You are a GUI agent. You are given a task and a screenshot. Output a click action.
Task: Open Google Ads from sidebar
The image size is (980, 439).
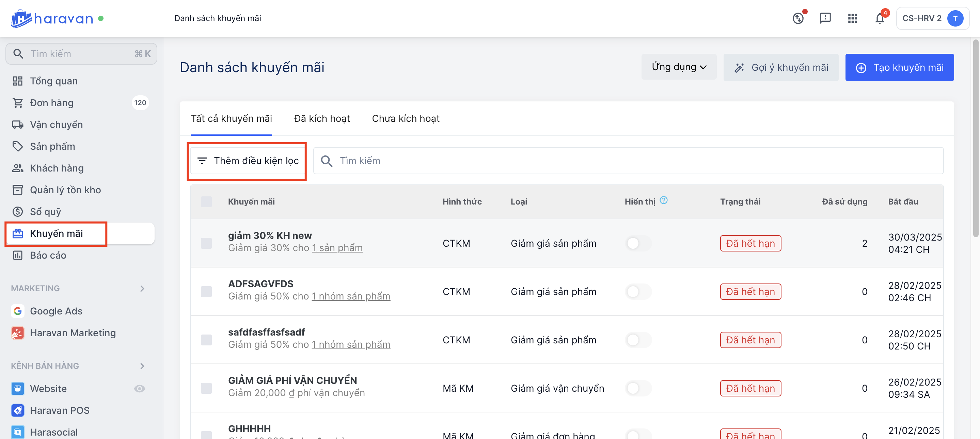[56, 311]
